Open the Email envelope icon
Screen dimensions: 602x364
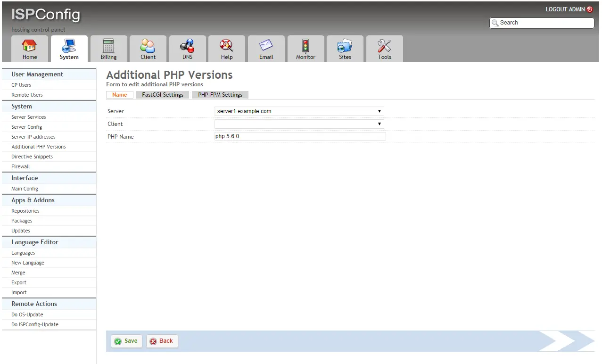266,46
